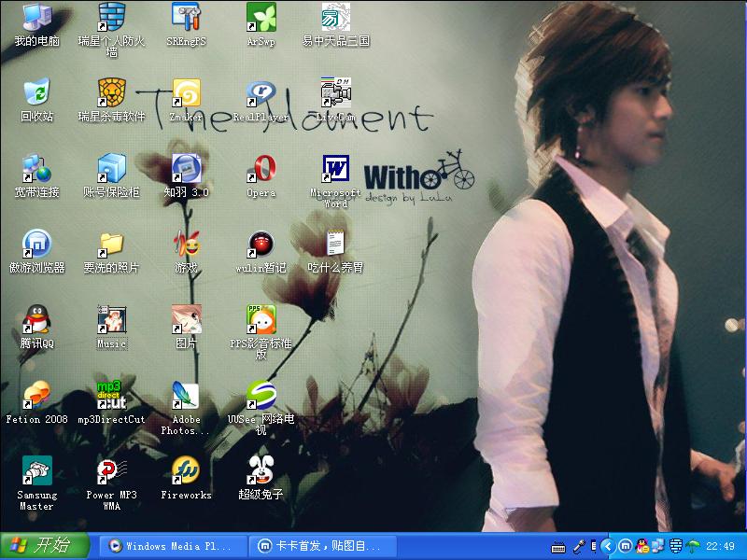Launch the RealPlayer desktop shortcut

261,94
